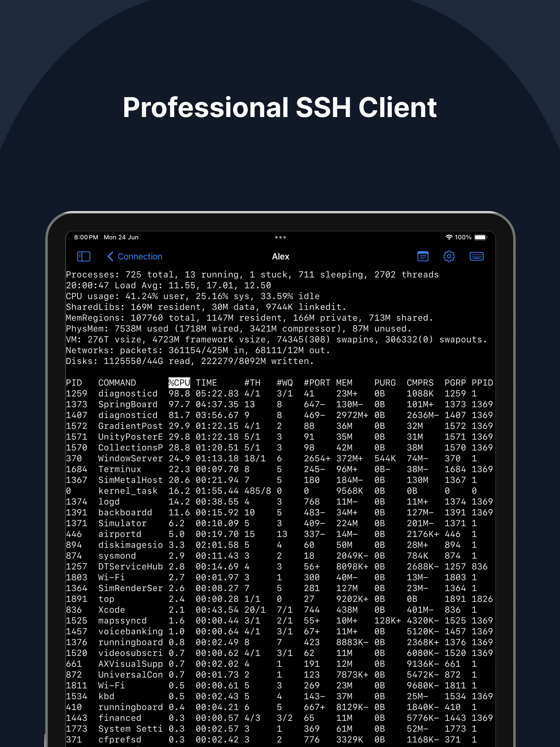Tap the battery status icon
The width and height of the screenshot is (560, 747).
pyautogui.click(x=481, y=237)
